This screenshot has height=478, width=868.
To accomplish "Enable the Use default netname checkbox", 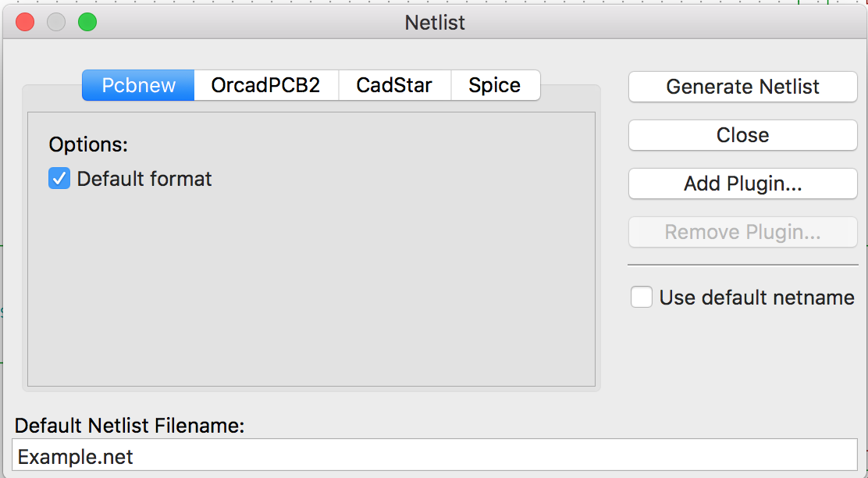I will (642, 298).
